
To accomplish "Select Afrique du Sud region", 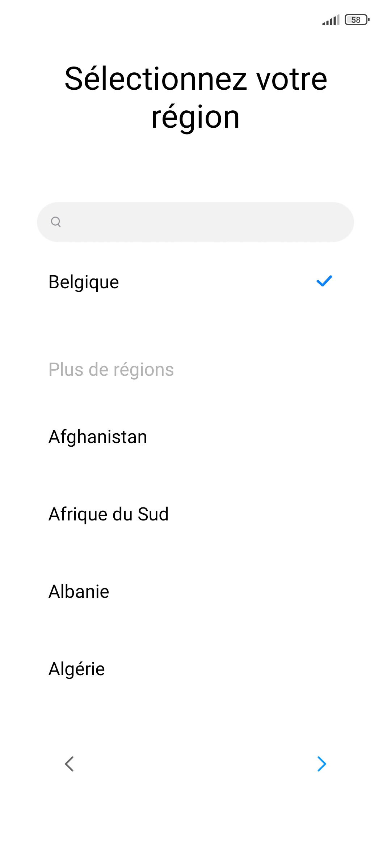I will [x=109, y=514].
